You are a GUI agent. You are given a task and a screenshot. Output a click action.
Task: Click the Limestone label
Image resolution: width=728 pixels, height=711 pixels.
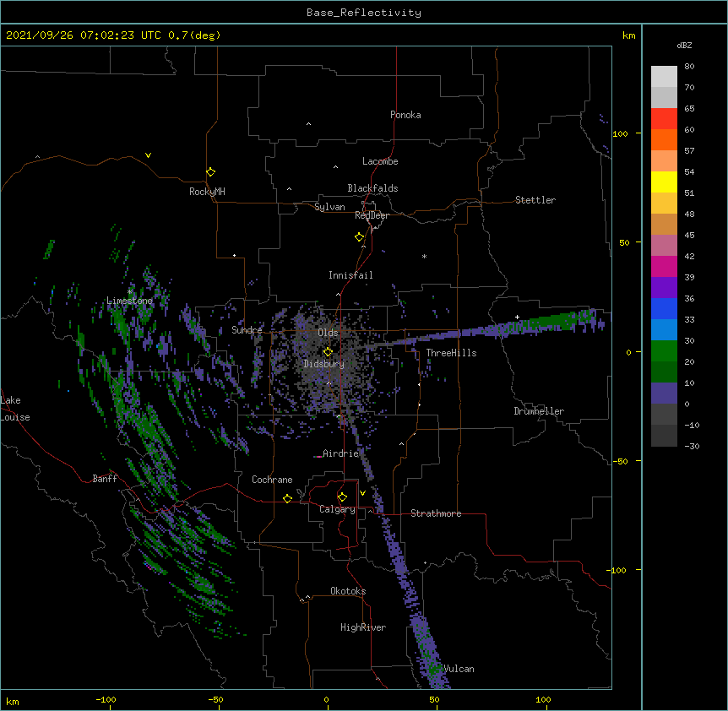tap(129, 301)
